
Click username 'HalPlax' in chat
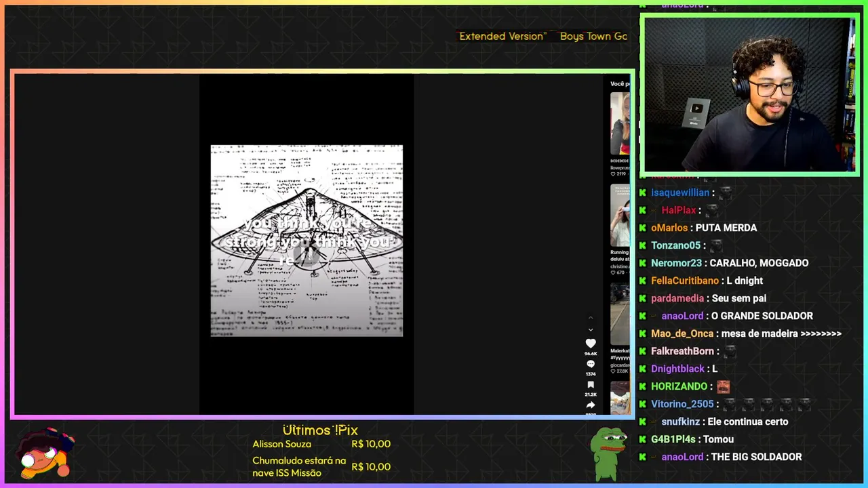click(x=679, y=210)
